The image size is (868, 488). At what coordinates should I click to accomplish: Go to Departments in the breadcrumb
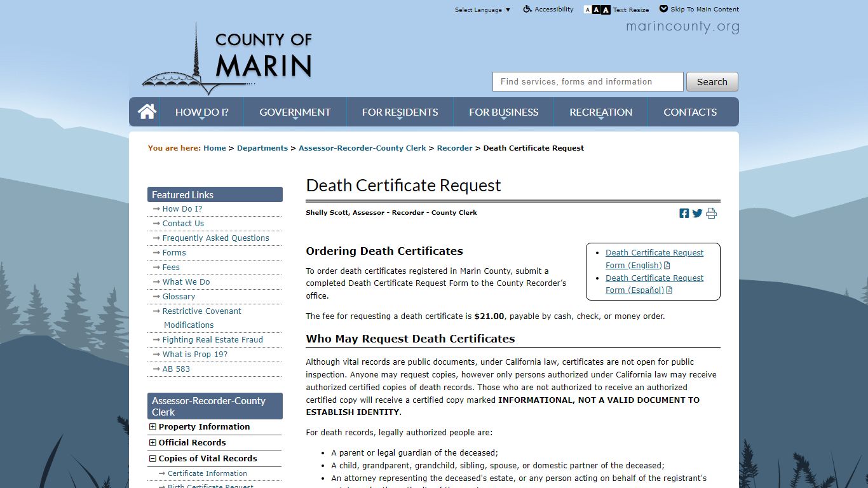[x=262, y=148]
